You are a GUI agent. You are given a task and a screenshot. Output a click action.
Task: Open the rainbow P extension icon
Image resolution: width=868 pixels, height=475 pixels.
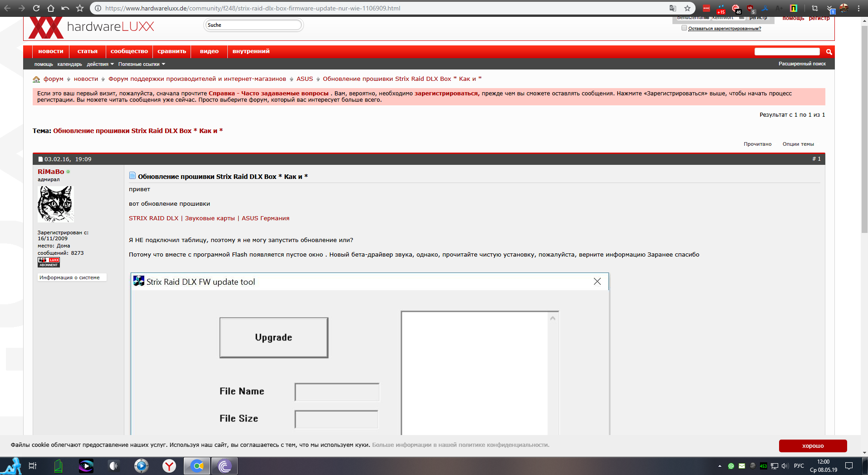coord(794,8)
